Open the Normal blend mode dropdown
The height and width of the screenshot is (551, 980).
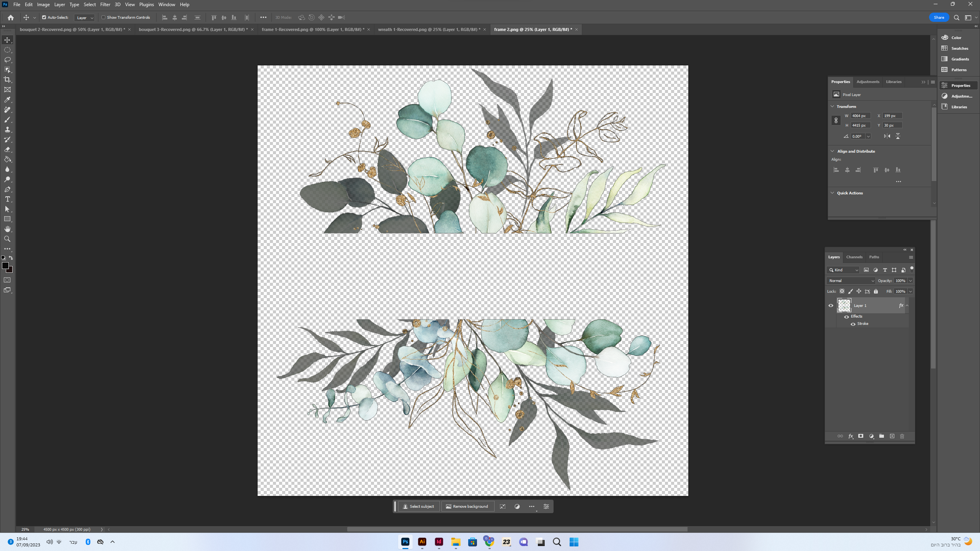coord(851,280)
